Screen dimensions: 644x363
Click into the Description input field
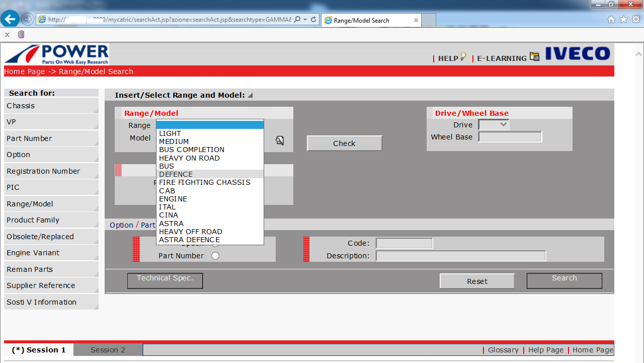pyautogui.click(x=460, y=256)
